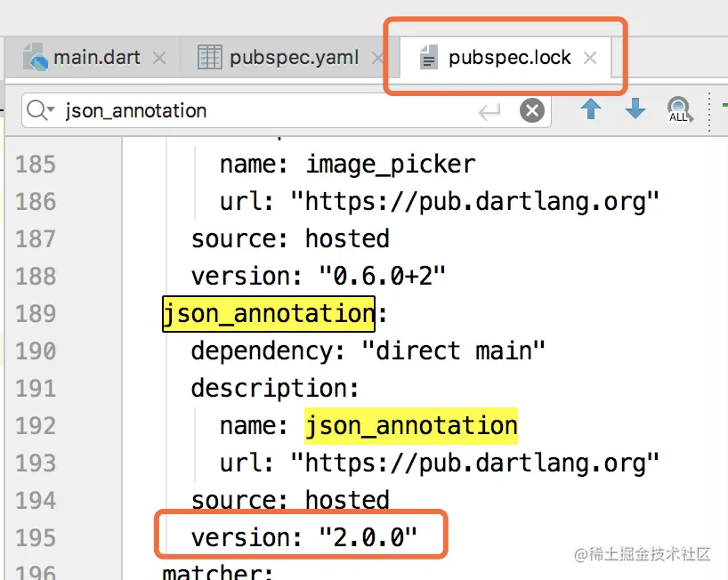Click name: image_picker line
Screen dimensions: 728x580
pyautogui.click(x=348, y=165)
